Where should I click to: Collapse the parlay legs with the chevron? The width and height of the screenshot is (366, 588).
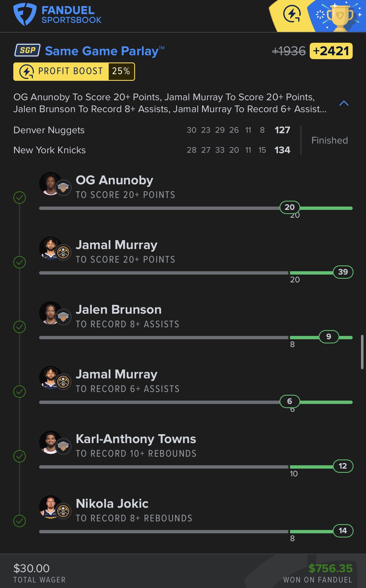[x=344, y=104]
